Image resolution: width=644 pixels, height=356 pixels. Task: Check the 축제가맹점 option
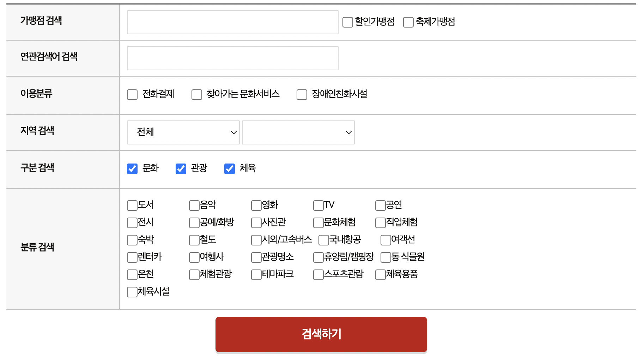(x=408, y=22)
